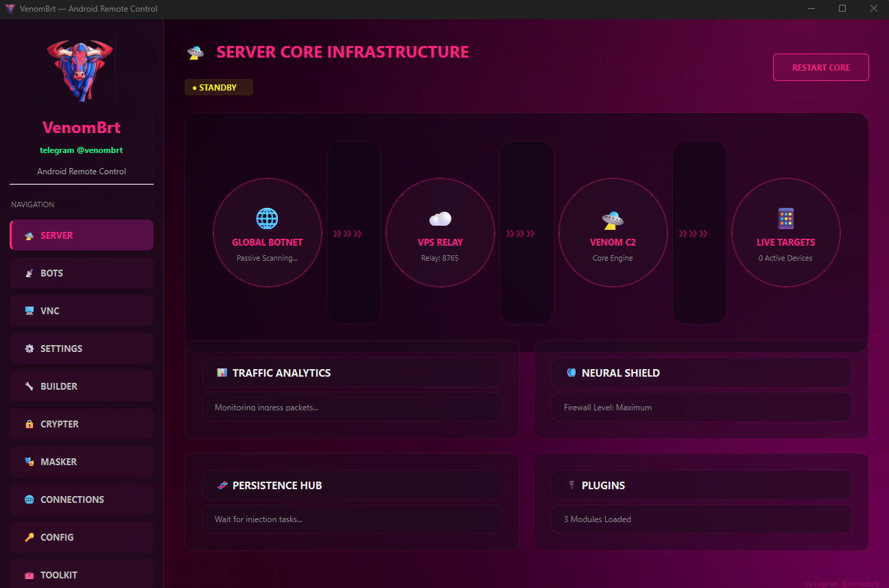Click the Passive Scanning... status text
This screenshot has height=588, width=889.
268,259
